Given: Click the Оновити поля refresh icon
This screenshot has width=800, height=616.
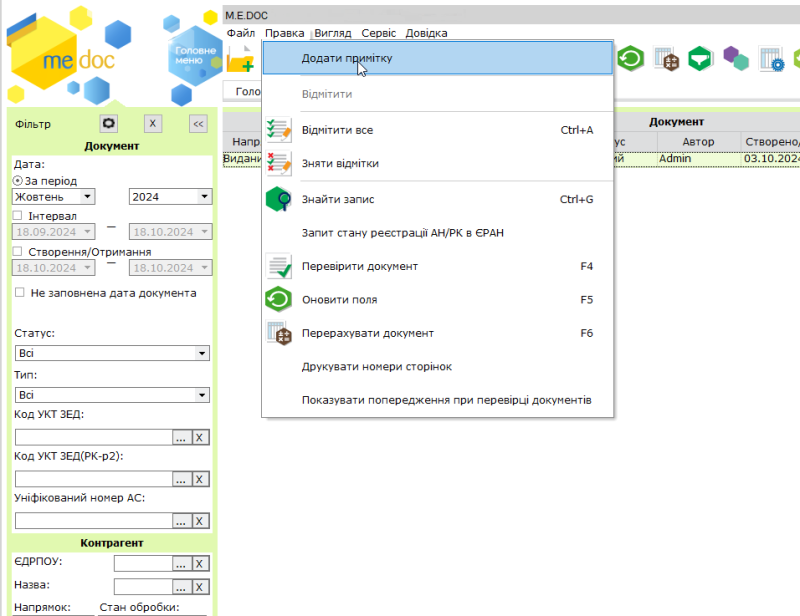Looking at the screenshot, I should 279,300.
